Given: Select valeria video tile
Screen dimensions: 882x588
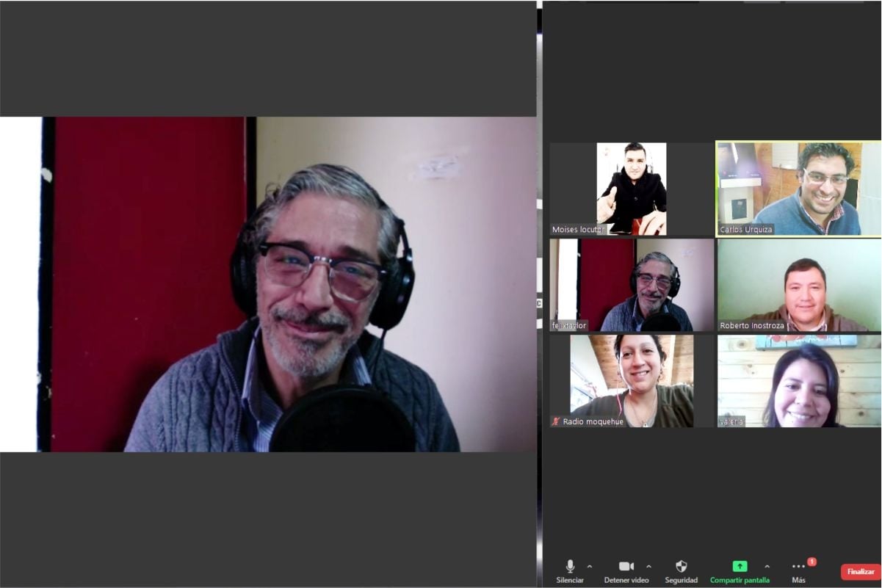Looking at the screenshot, I should [x=799, y=381].
